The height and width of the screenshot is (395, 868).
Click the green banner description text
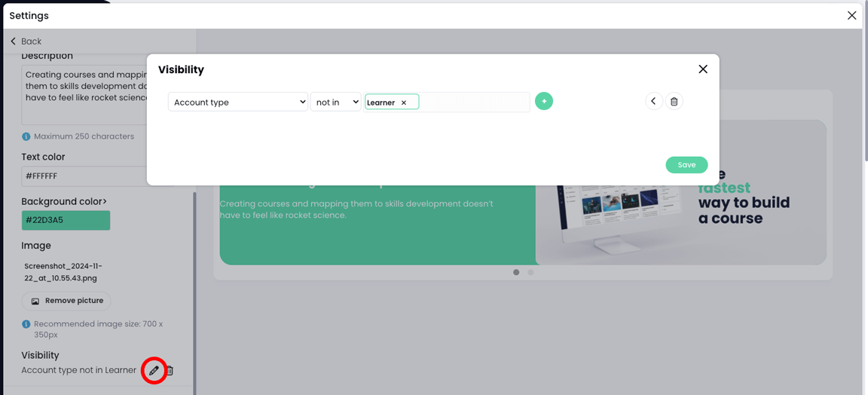pos(356,210)
